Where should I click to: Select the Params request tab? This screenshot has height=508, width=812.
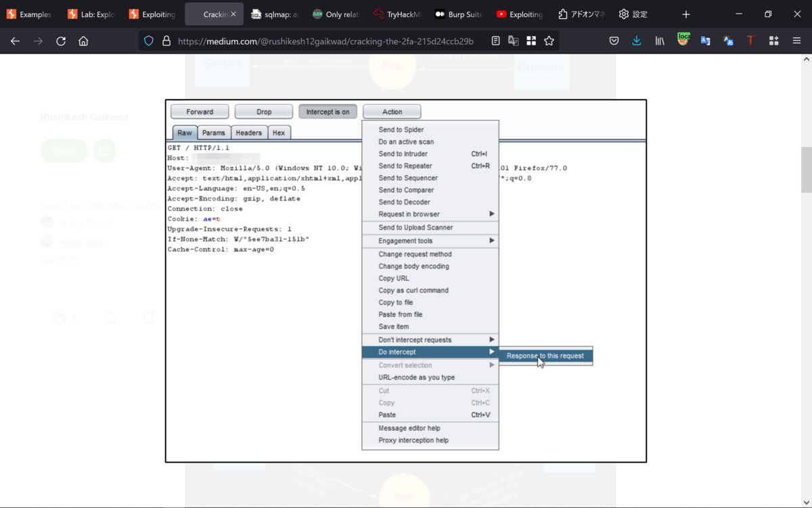tap(214, 133)
